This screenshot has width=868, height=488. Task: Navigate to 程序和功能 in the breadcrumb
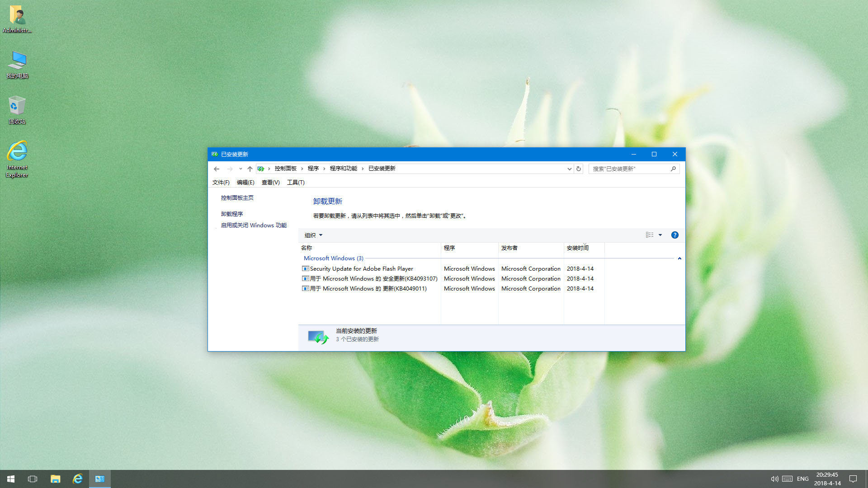344,169
